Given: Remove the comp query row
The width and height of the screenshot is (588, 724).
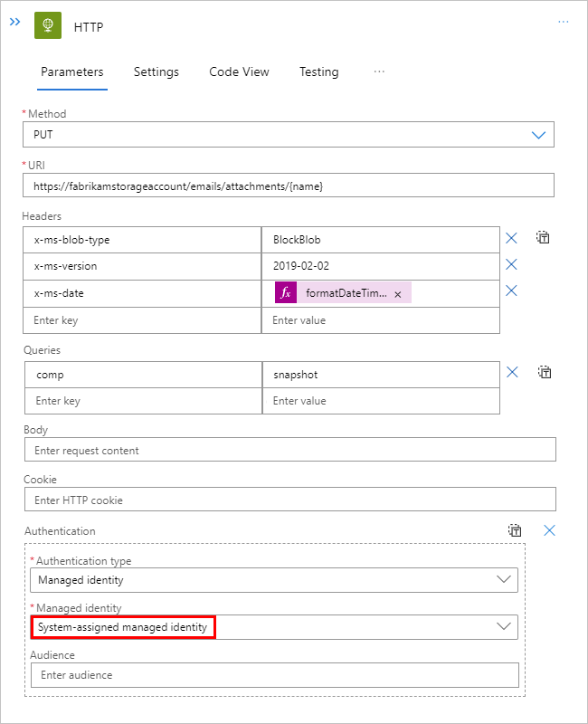Looking at the screenshot, I should 511,373.
